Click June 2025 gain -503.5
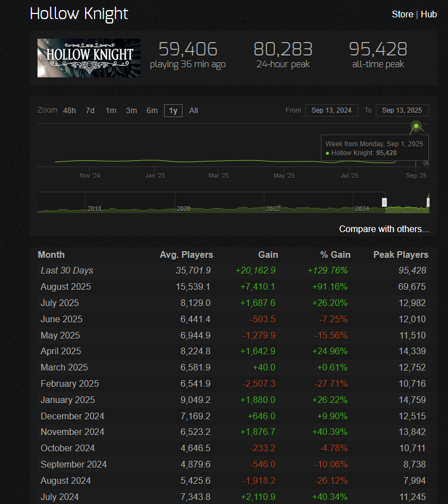Screen dimensions: 448x504 point(263,319)
